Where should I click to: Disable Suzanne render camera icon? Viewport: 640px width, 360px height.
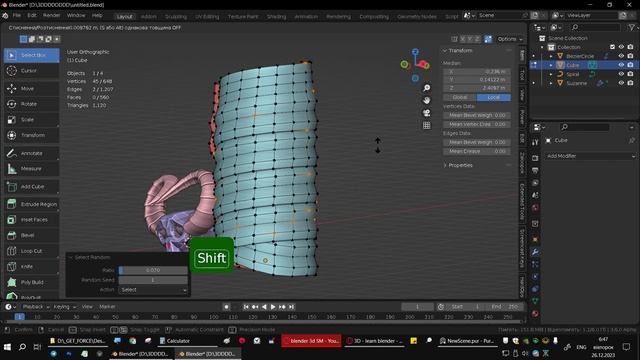pos(630,83)
